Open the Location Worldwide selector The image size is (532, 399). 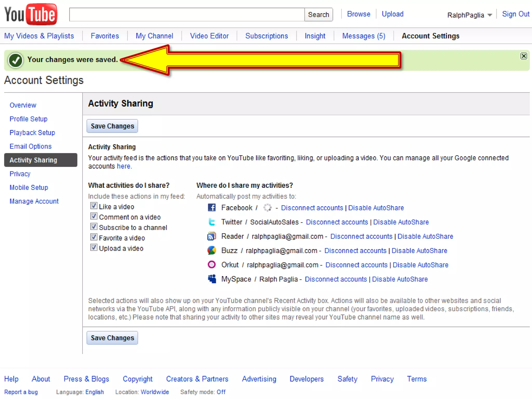click(155, 392)
